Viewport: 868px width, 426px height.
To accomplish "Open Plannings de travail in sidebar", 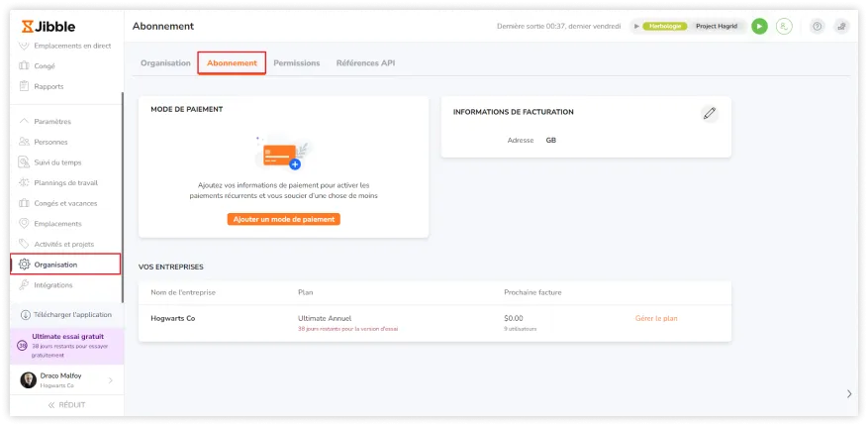I will 65,182.
